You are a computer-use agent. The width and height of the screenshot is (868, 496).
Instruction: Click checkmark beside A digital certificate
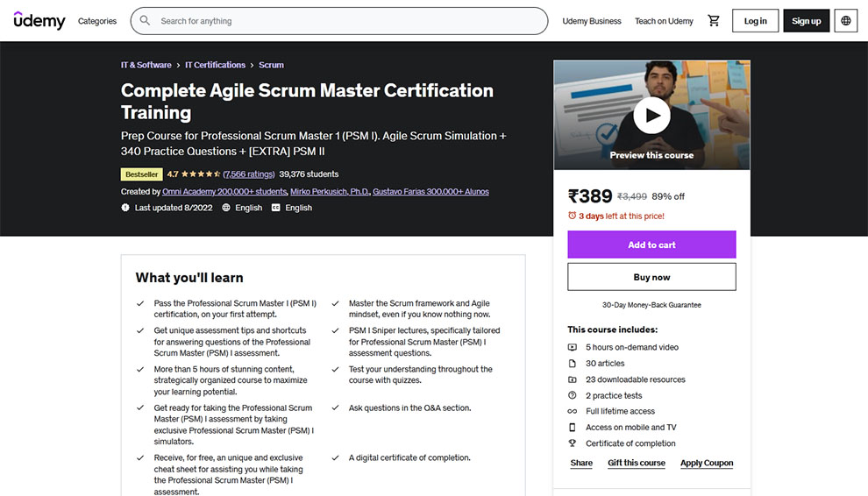pos(336,457)
